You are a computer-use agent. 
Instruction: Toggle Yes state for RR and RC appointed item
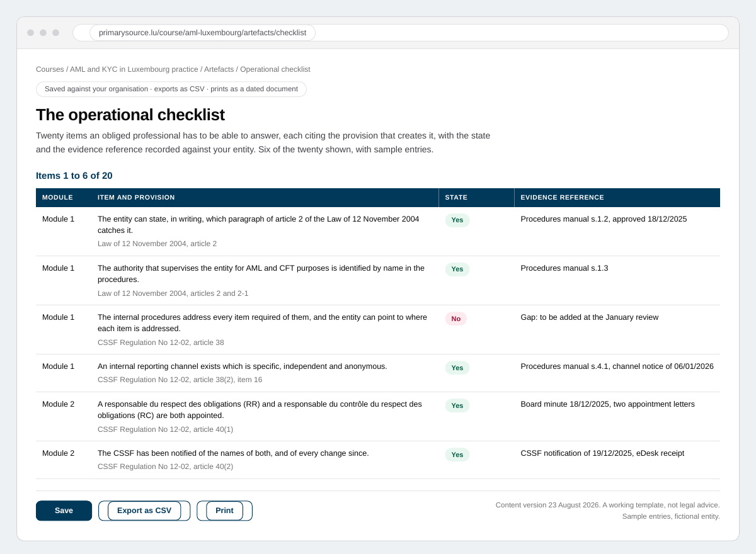pos(457,405)
